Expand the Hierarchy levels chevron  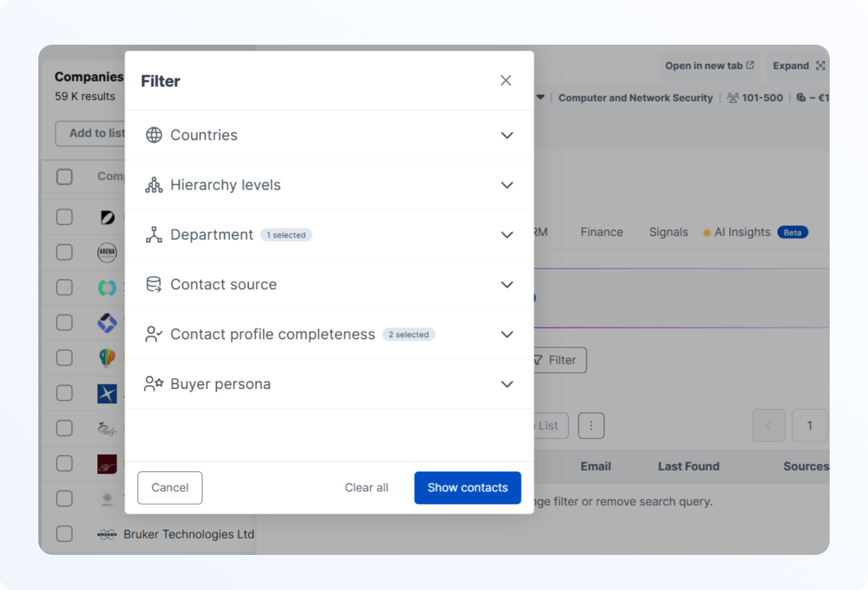point(507,185)
